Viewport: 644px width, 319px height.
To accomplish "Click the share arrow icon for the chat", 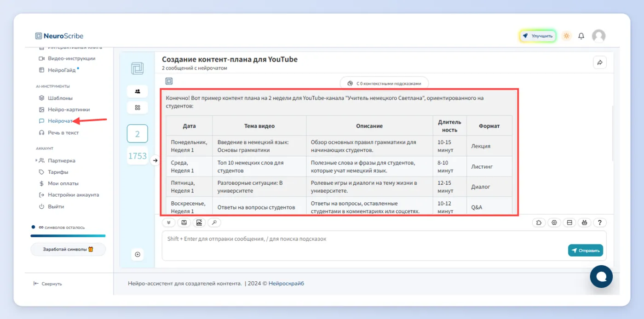I will (600, 63).
